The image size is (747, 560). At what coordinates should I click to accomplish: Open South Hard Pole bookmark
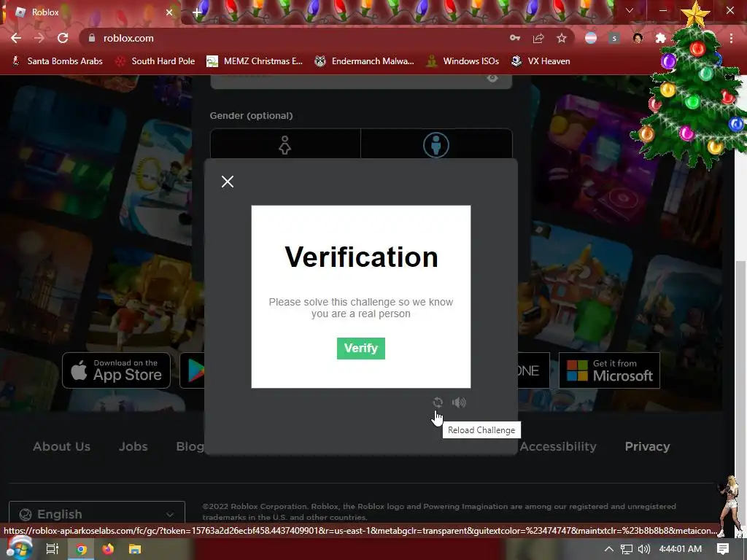155,61
